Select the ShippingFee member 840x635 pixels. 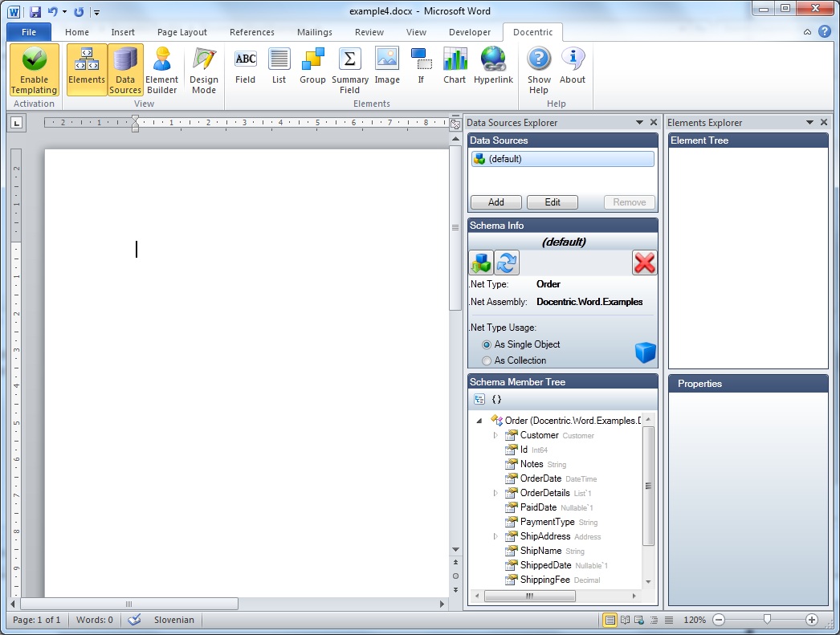[553, 580]
